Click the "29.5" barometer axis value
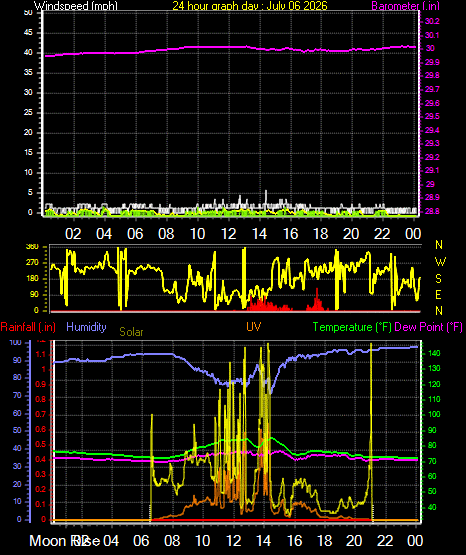466x555 pixels. pyautogui.click(x=432, y=116)
